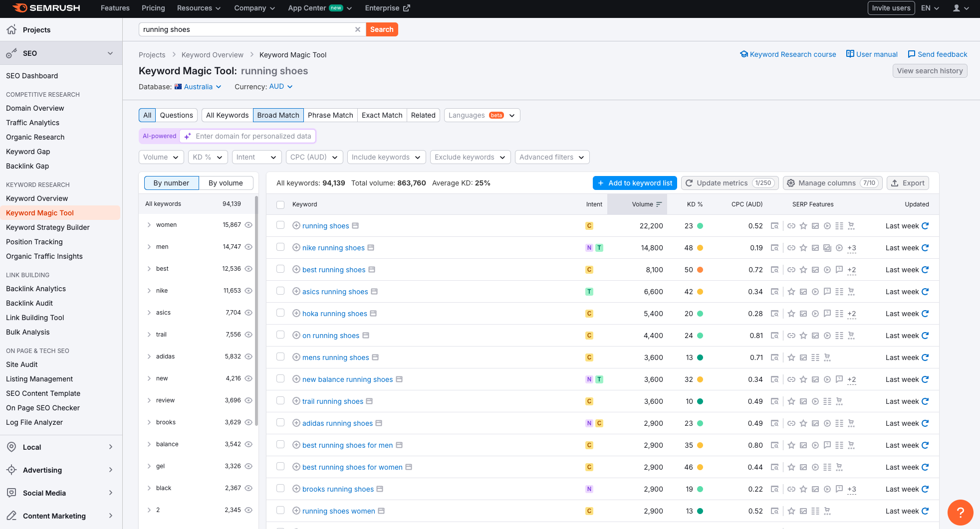Click the Volume column sort icon
980x529 pixels.
(x=659, y=204)
